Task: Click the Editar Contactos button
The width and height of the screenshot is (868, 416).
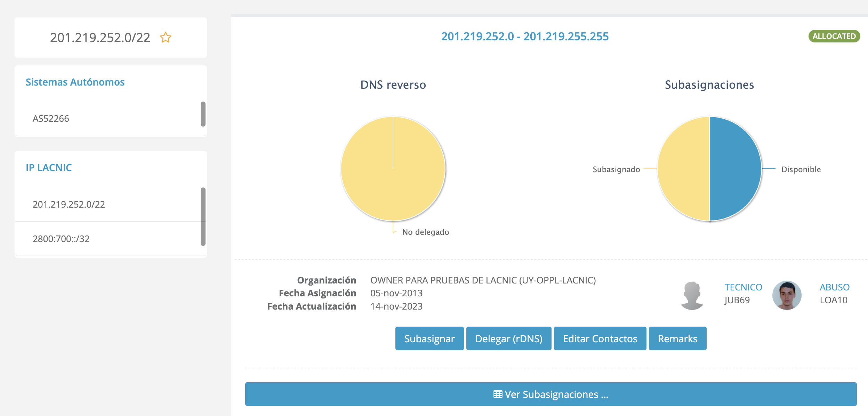Action: point(600,338)
